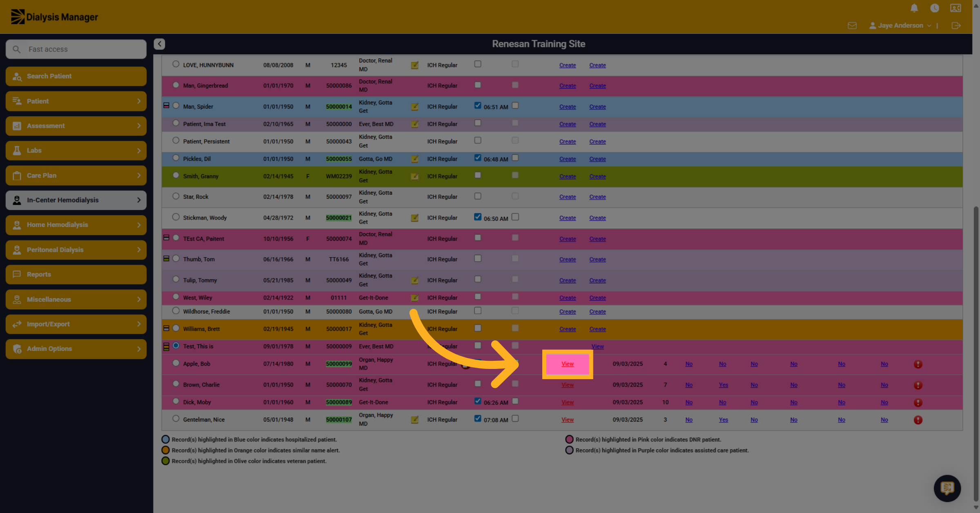Image resolution: width=980 pixels, height=513 pixels.
Task: Expand the Patient sidebar menu
Action: click(76, 101)
